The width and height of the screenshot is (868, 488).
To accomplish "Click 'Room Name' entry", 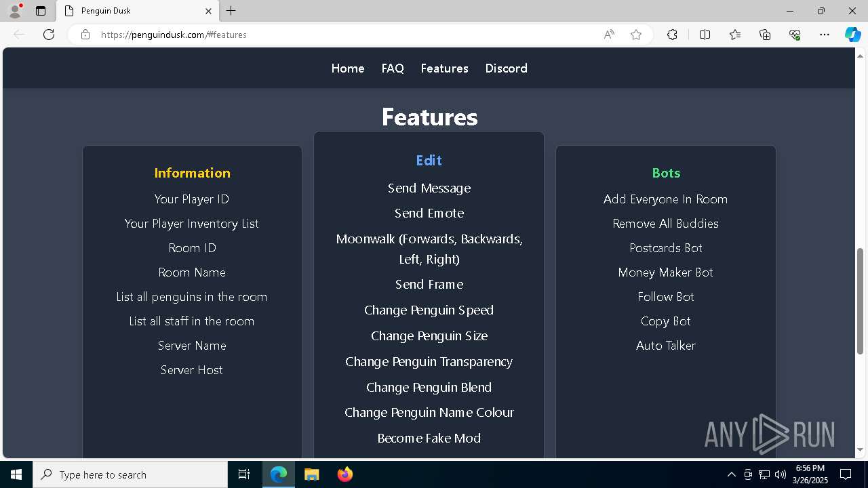I will click(x=192, y=272).
